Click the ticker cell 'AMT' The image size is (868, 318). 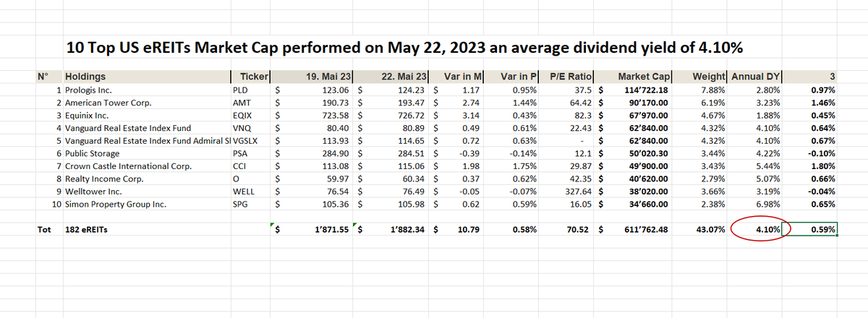coord(250,103)
